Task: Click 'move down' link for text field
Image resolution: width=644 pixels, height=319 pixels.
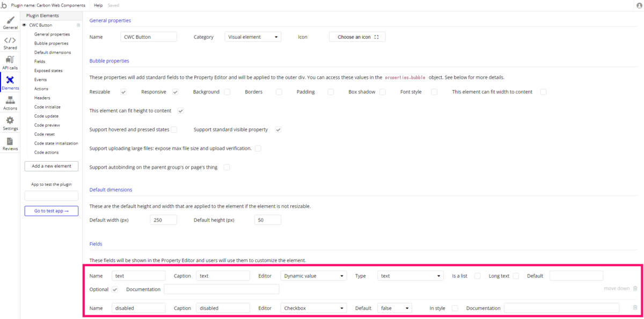Action: [617, 288]
